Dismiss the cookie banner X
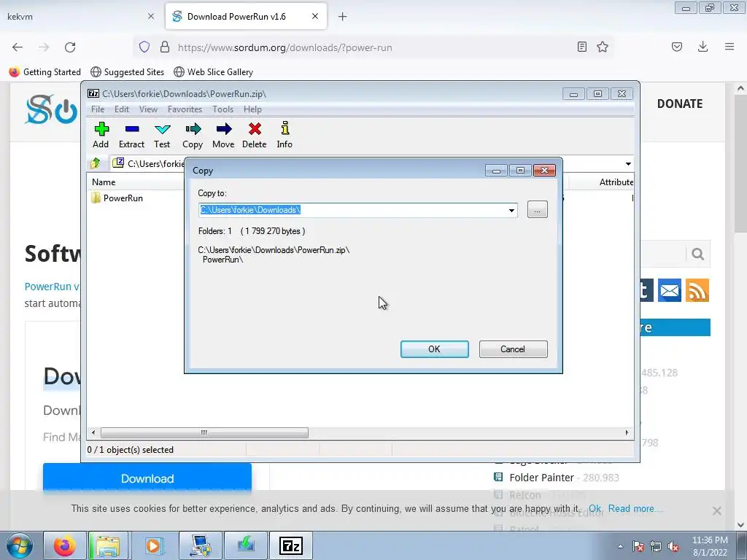Viewport: 747px width, 560px height. tap(716, 510)
